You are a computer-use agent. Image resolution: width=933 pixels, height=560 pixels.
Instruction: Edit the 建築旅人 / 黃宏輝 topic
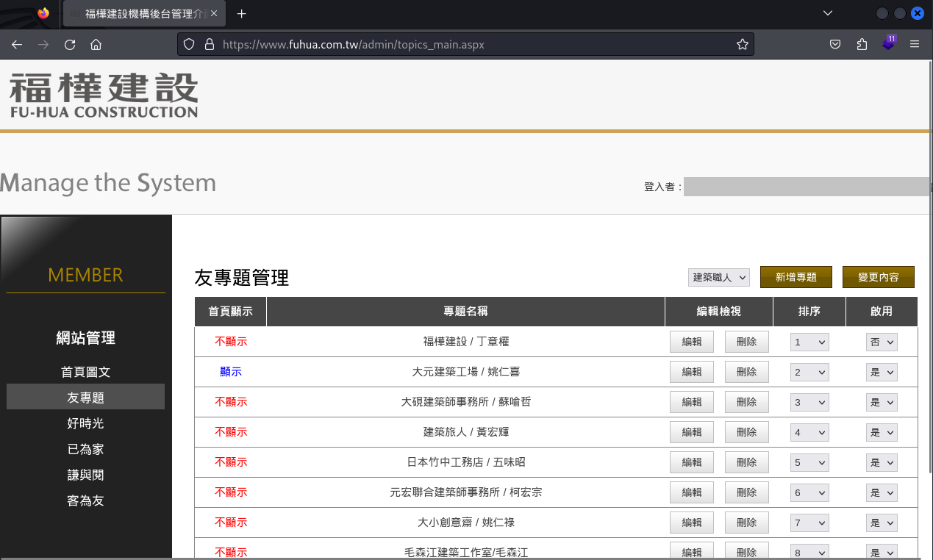coord(692,432)
